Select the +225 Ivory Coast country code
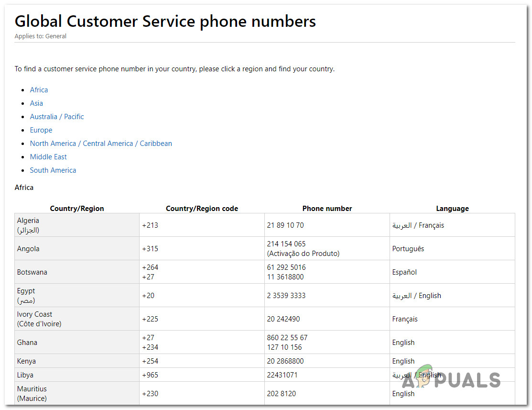The width and height of the screenshot is (532, 410). (150, 319)
